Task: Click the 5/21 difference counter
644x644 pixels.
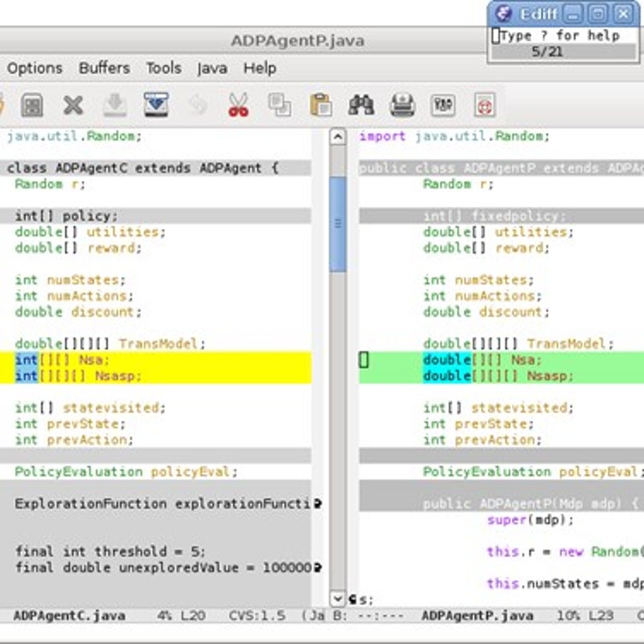Action: pyautogui.click(x=547, y=52)
